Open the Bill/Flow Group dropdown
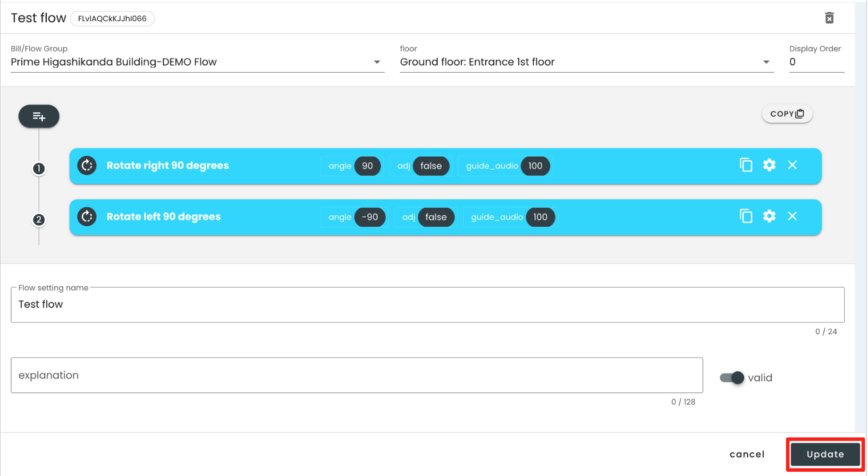Screen dimensions: 868x476 (x=197, y=62)
